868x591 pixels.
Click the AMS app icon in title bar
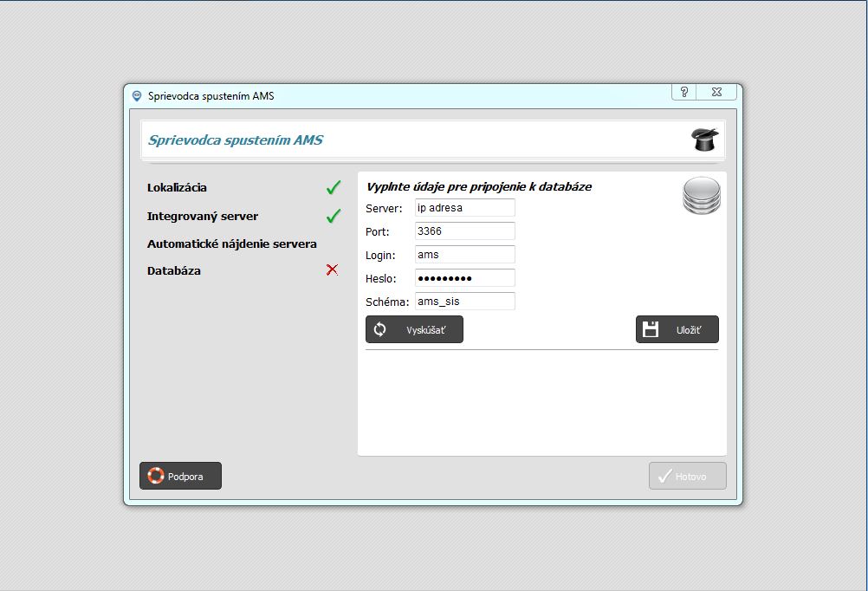pyautogui.click(x=137, y=96)
